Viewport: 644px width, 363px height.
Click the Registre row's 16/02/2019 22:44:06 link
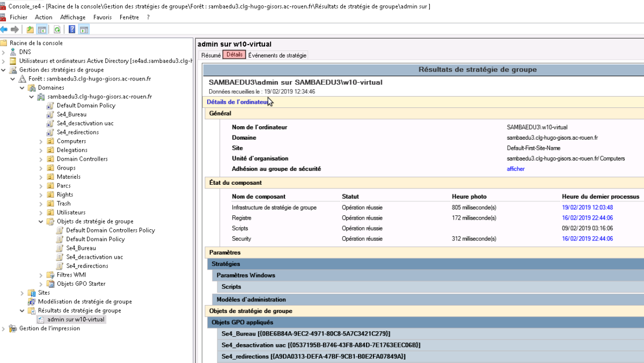point(588,218)
